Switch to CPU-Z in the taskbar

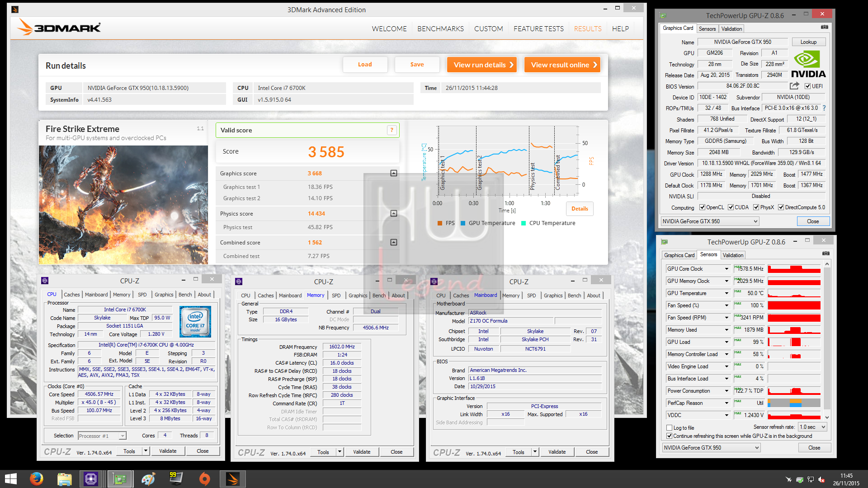pos(91,479)
